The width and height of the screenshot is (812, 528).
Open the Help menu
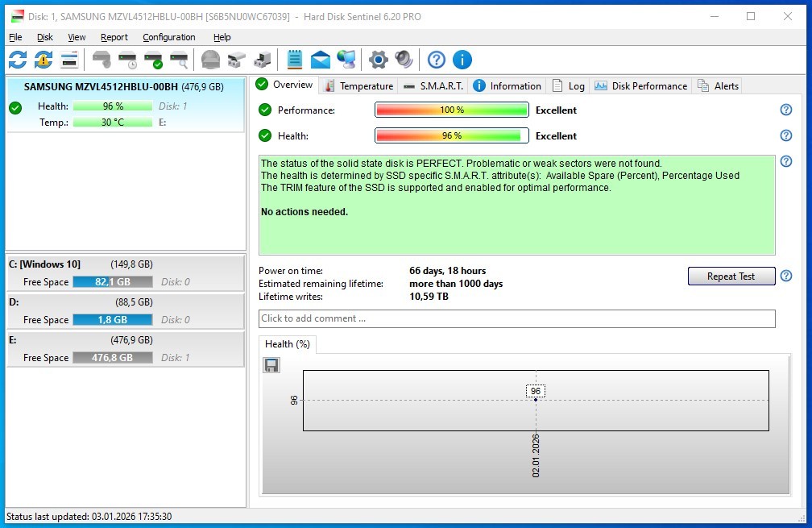click(x=222, y=37)
